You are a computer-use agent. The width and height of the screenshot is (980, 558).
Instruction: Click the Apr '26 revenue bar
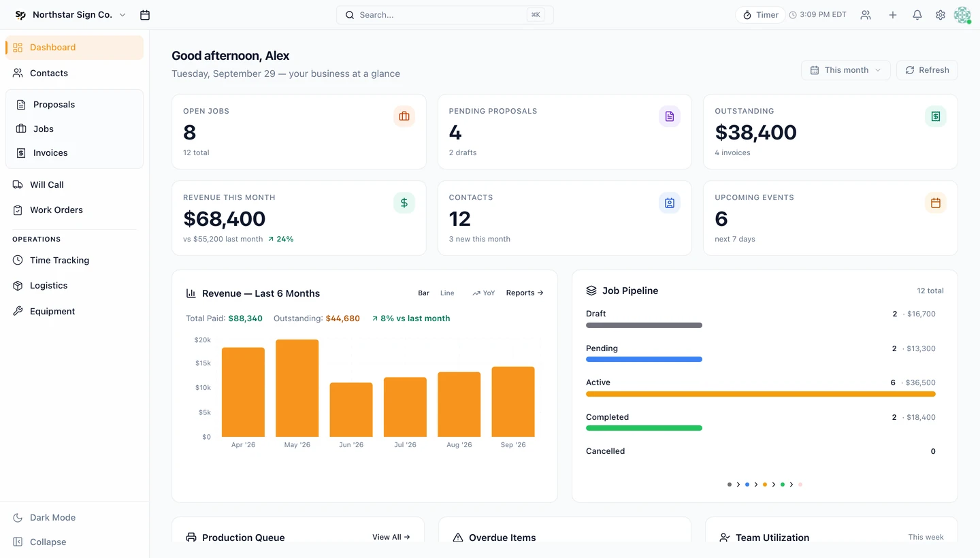(x=243, y=393)
